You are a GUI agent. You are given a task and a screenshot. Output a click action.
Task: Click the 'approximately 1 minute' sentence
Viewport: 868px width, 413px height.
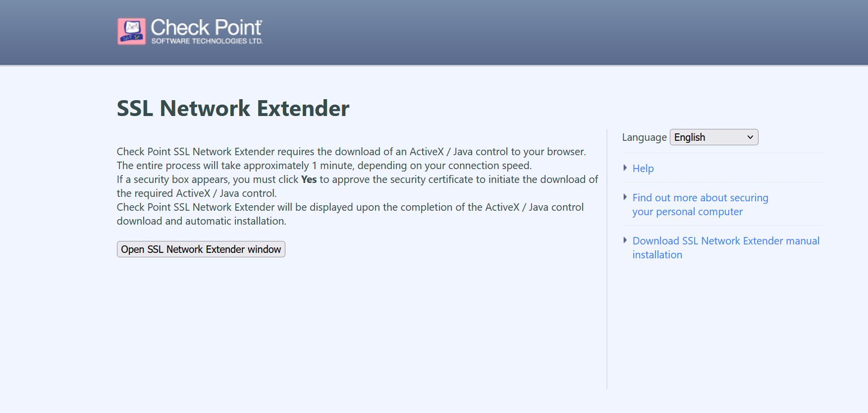(x=324, y=166)
